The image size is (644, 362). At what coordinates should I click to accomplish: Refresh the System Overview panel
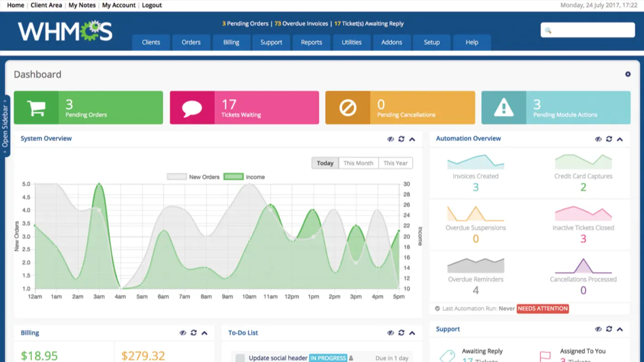point(401,139)
